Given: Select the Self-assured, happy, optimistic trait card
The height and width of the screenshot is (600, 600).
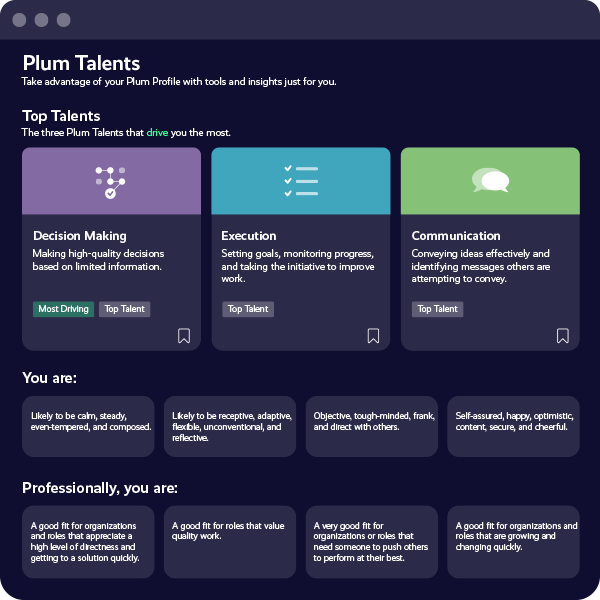Looking at the screenshot, I should click(514, 426).
